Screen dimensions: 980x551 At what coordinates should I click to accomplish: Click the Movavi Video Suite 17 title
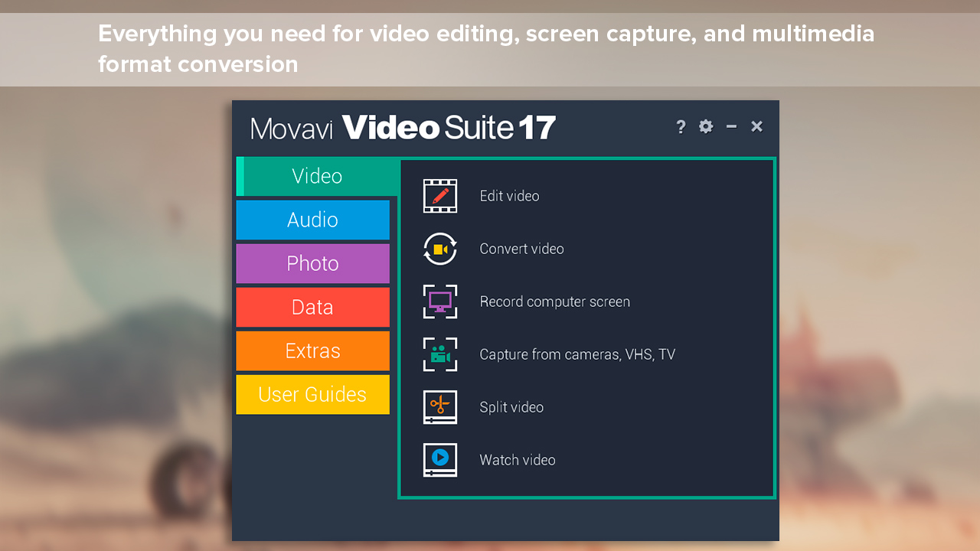coord(403,128)
